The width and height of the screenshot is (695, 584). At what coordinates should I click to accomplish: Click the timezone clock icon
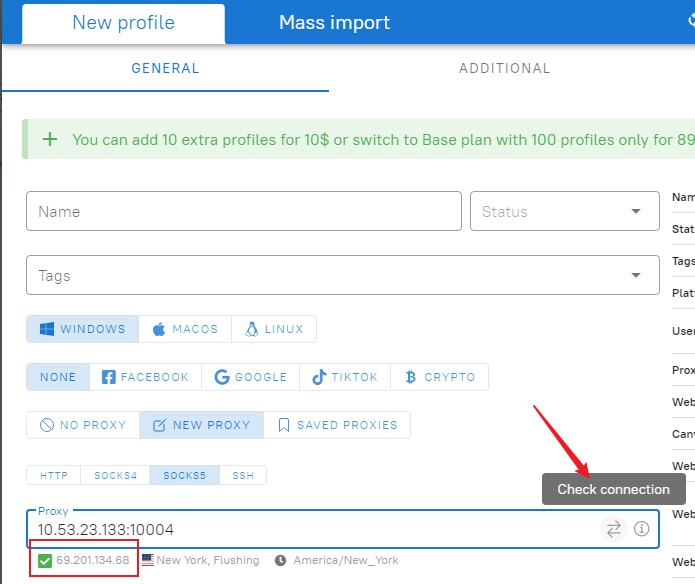(x=281, y=560)
